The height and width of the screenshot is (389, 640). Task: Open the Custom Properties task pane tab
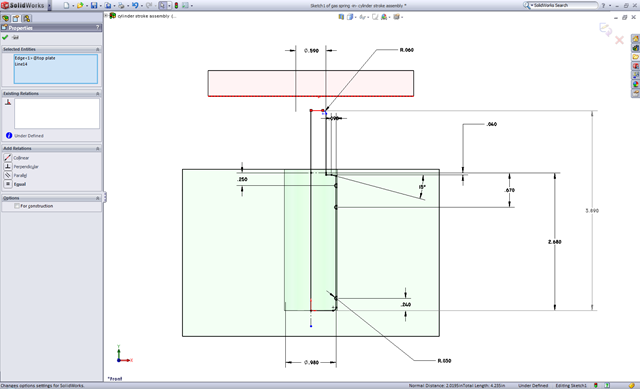[636, 93]
